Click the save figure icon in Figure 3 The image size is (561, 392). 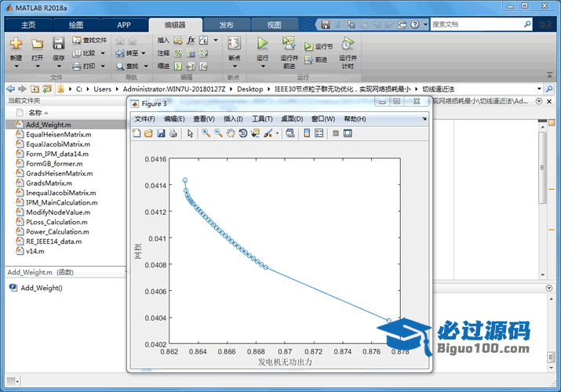[161, 133]
